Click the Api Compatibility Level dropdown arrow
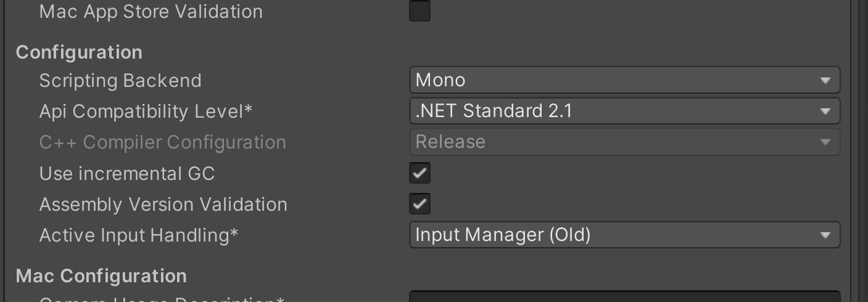 pyautogui.click(x=825, y=112)
